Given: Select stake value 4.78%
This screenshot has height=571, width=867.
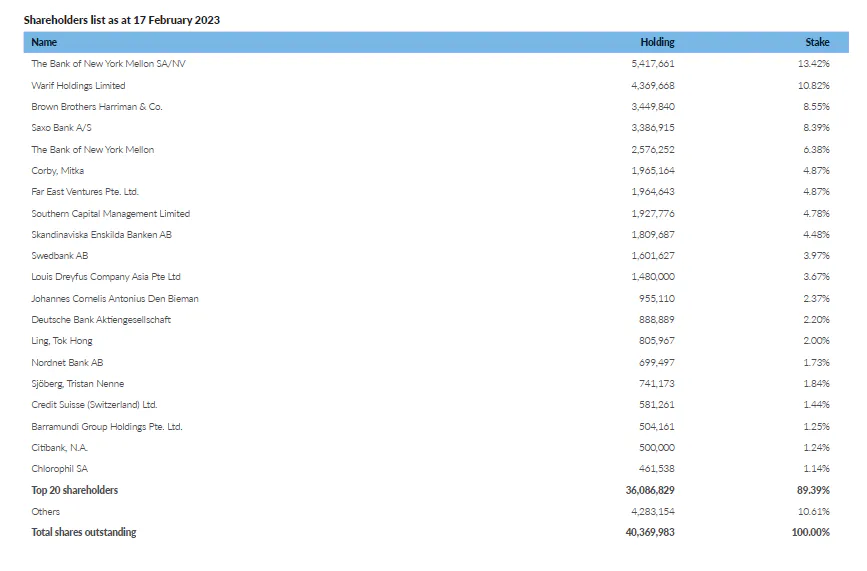Looking at the screenshot, I should pyautogui.click(x=817, y=214).
